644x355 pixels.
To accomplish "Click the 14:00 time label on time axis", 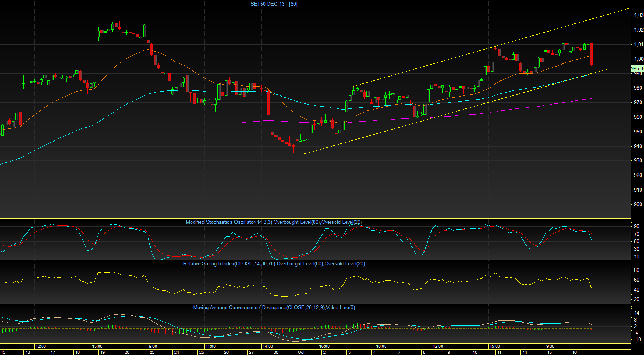I will pyautogui.click(x=268, y=347).
